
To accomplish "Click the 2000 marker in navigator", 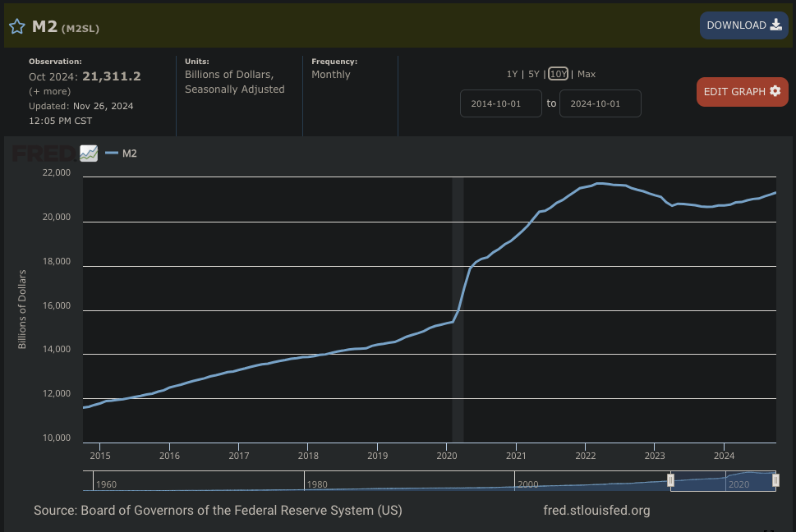I will pos(527,484).
